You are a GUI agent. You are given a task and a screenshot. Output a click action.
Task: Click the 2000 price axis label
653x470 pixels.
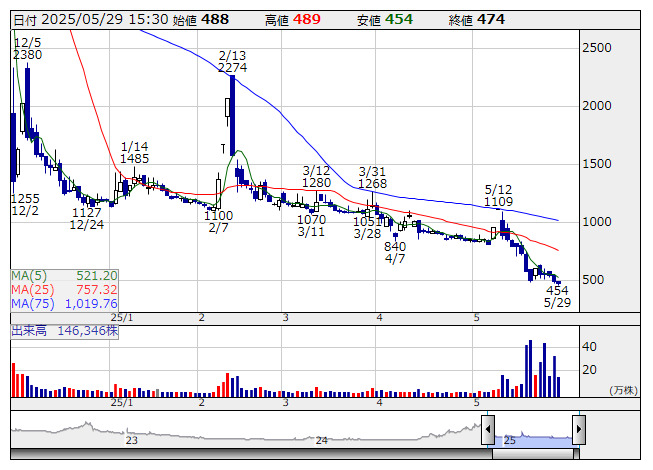pos(597,106)
